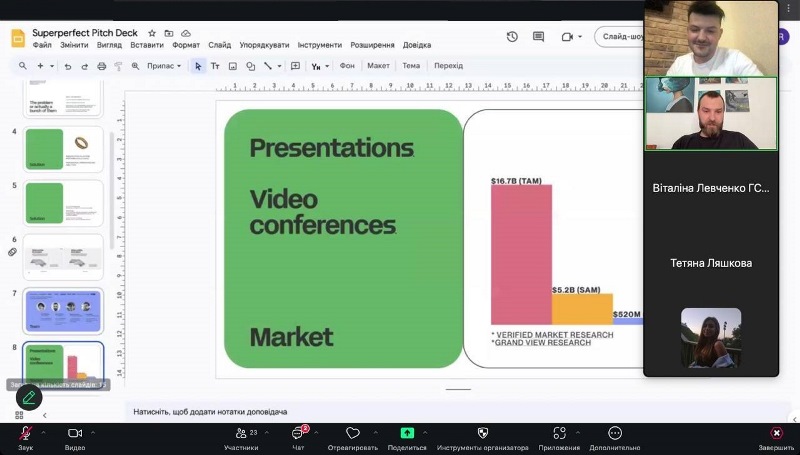Expand the header camera icon dropdown arrow
Screen dimensions: 800x455
click(580, 37)
